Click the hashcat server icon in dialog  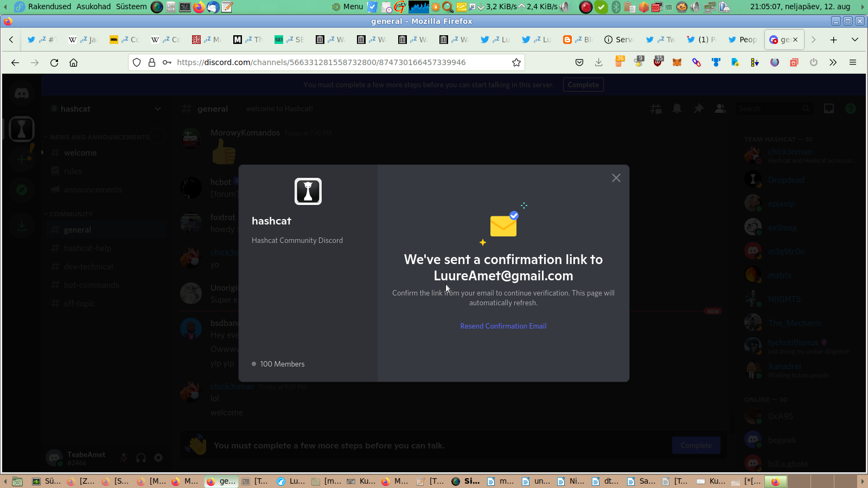[x=308, y=191]
